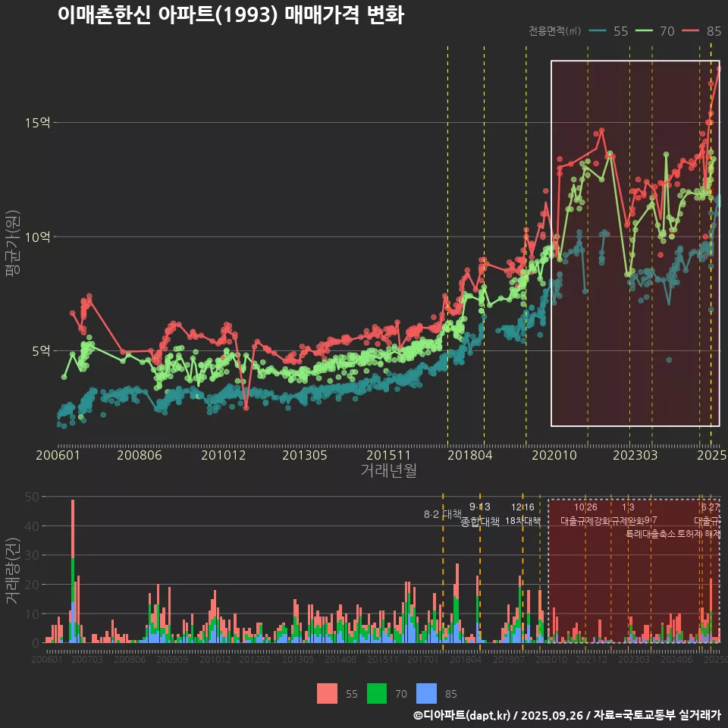This screenshot has width=728, height=728.
Task: Click the red 85㎡ line legend marker
Action: (x=691, y=31)
